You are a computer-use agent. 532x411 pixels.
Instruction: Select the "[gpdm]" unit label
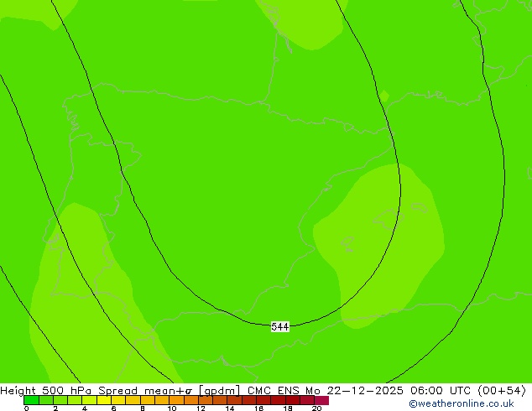[219, 391]
